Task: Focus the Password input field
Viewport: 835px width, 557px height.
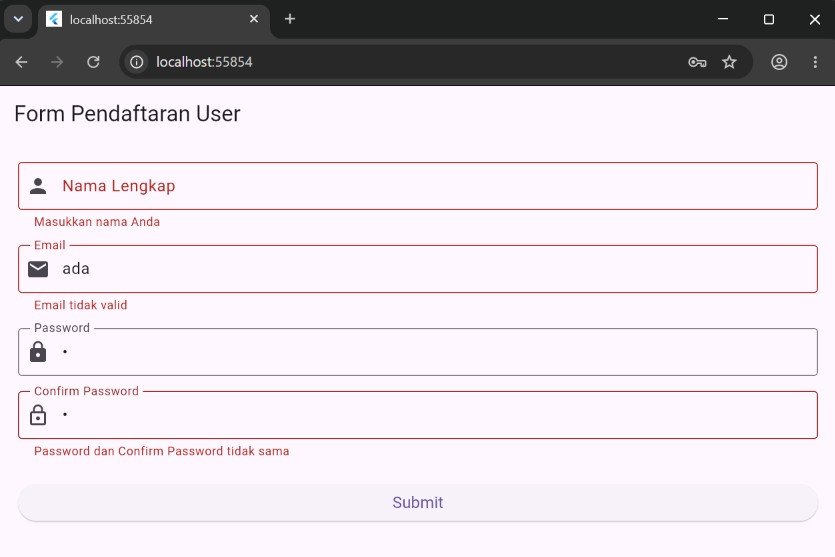Action: pyautogui.click(x=418, y=352)
